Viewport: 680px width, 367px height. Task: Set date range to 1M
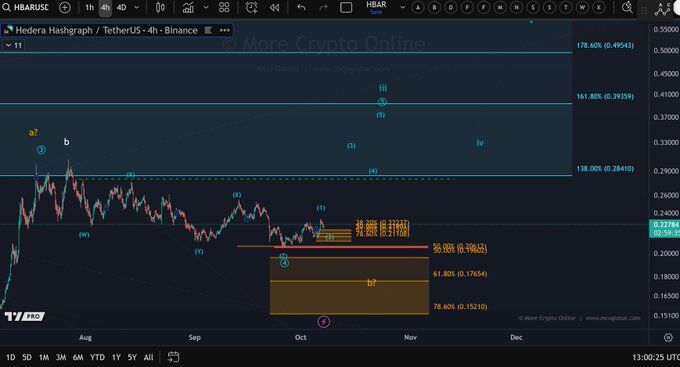pos(44,357)
